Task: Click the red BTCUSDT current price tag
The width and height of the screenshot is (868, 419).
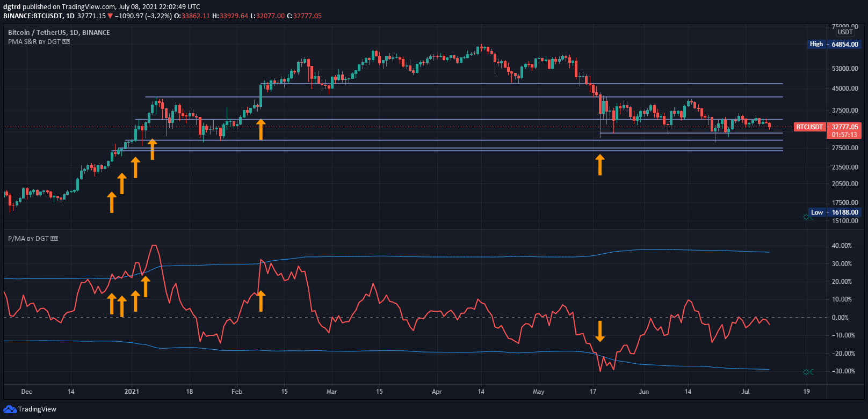Action: tap(809, 127)
